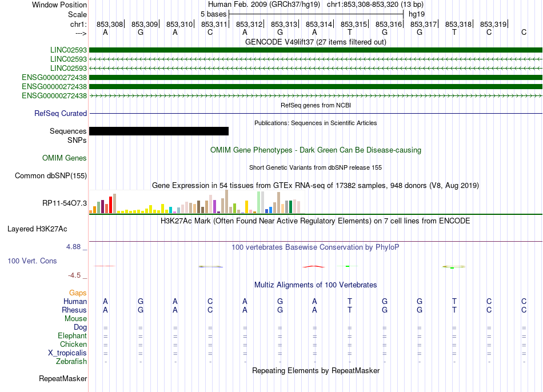Click the black Sequences item bar
Viewport: 543px width, 392px height.
[159, 131]
